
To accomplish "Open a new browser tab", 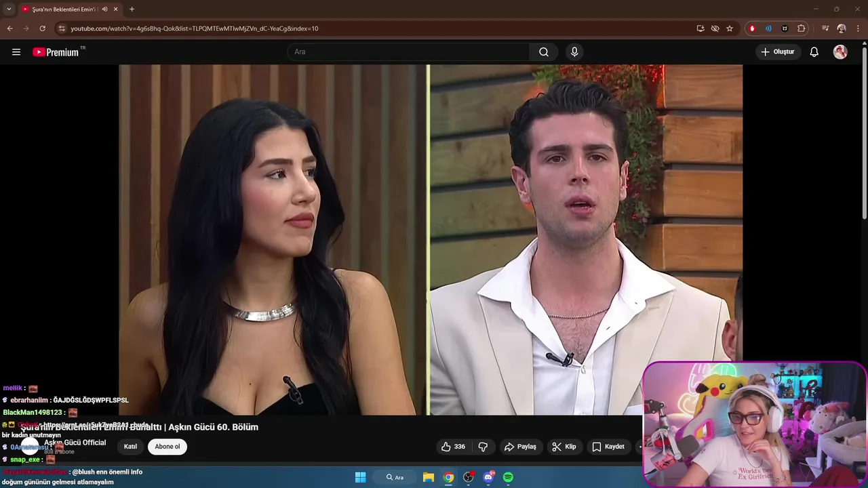I will [x=132, y=9].
